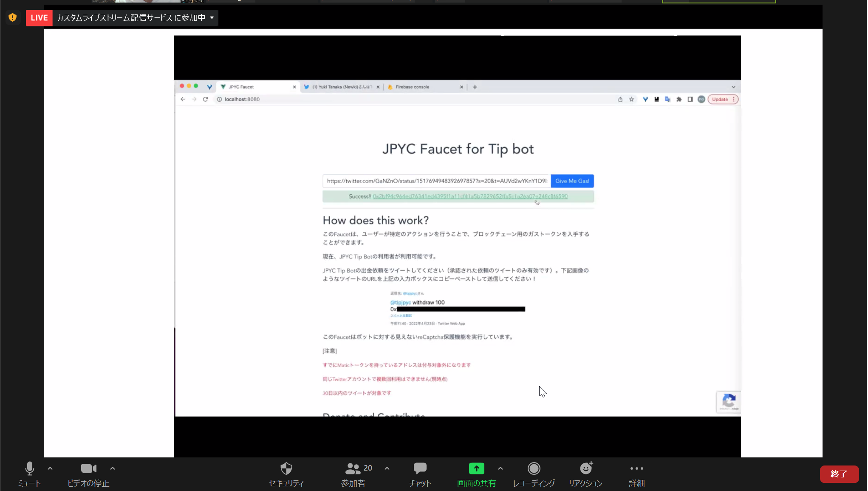
Task: Open the Security shield icon
Action: (x=286, y=468)
